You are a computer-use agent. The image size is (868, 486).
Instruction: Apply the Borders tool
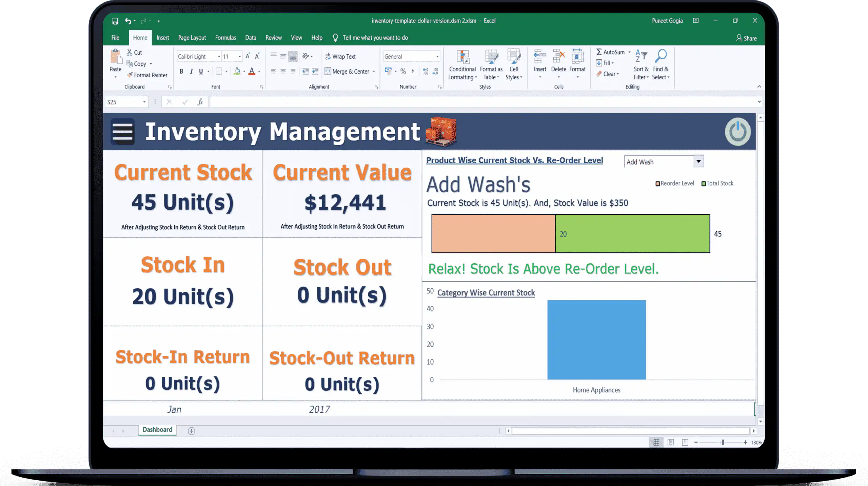tap(219, 71)
